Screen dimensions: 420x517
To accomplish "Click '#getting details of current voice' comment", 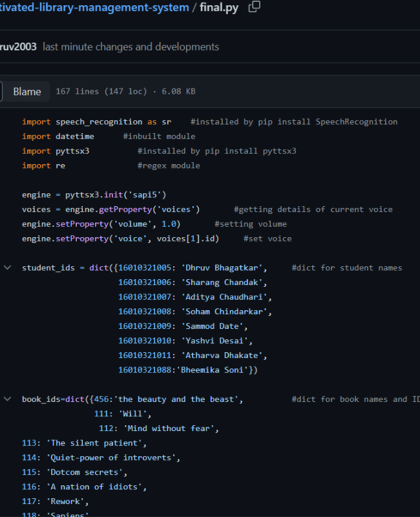I will (313, 209).
